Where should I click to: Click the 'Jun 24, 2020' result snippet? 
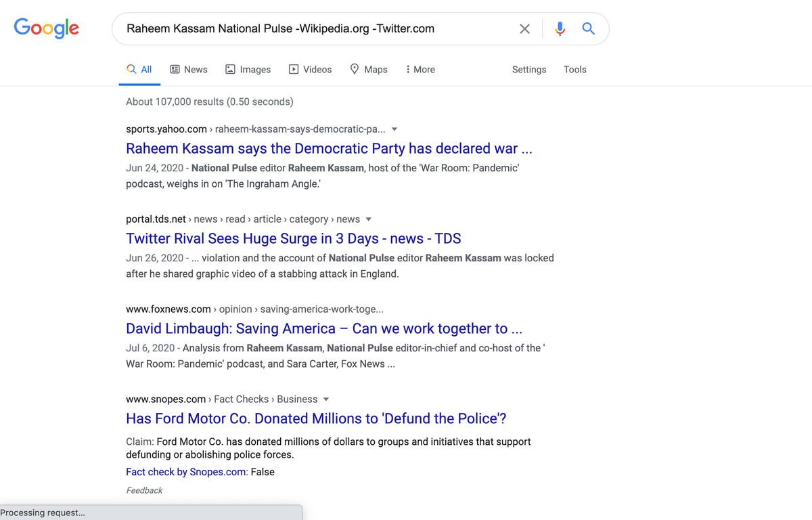[x=322, y=175]
